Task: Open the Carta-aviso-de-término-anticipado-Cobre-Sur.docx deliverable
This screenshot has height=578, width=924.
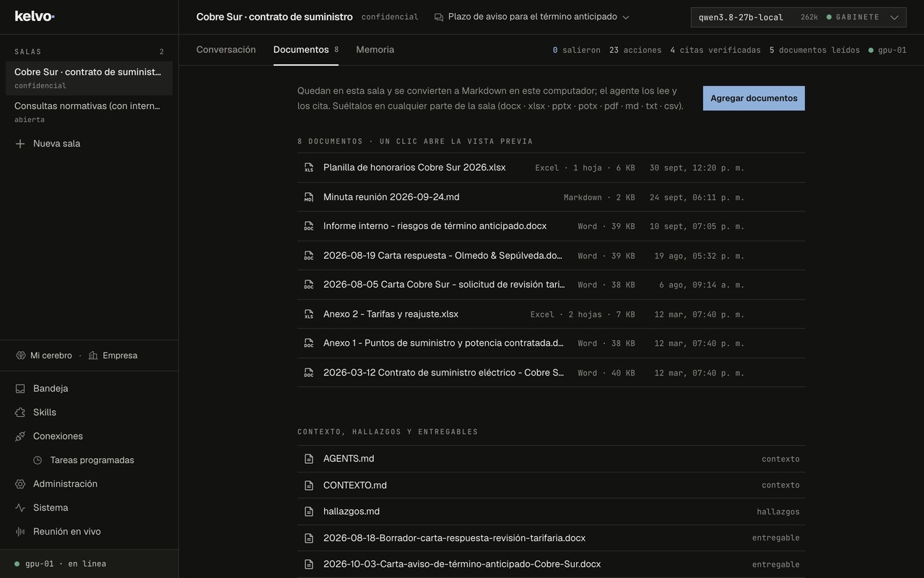Action: 551,564
